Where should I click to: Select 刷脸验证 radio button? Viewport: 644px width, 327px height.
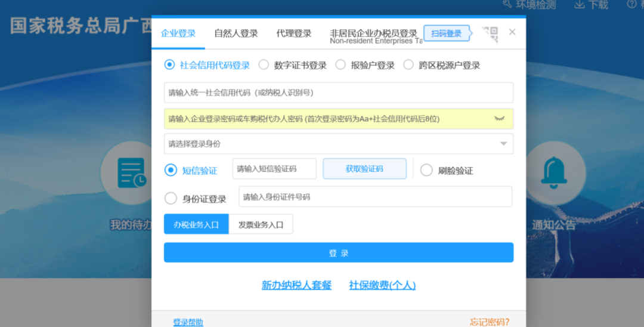426,170
